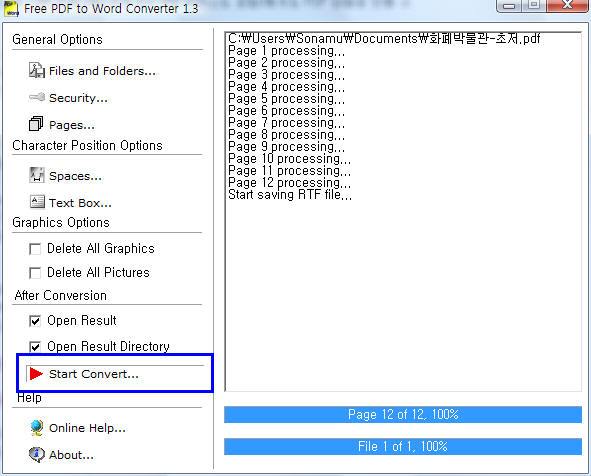The height and width of the screenshot is (476, 591).
Task: Click the Files and Folders document icon
Action: tap(37, 70)
